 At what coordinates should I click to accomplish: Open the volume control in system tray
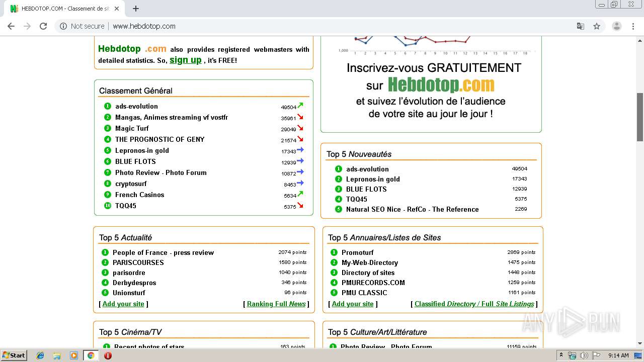(584, 355)
